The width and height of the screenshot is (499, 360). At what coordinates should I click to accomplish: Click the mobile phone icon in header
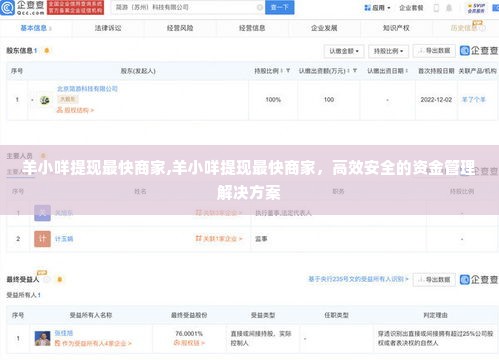(436, 8)
